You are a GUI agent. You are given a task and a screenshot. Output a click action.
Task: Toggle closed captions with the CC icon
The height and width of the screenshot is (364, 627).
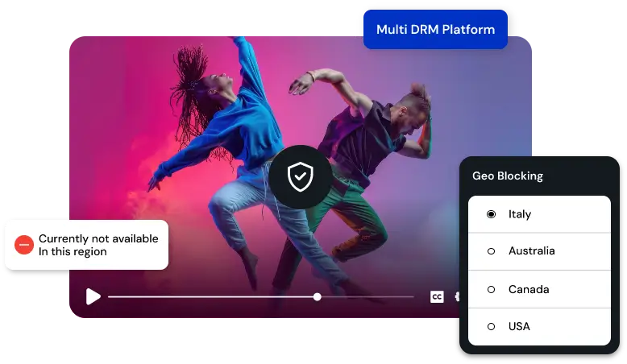[436, 297]
